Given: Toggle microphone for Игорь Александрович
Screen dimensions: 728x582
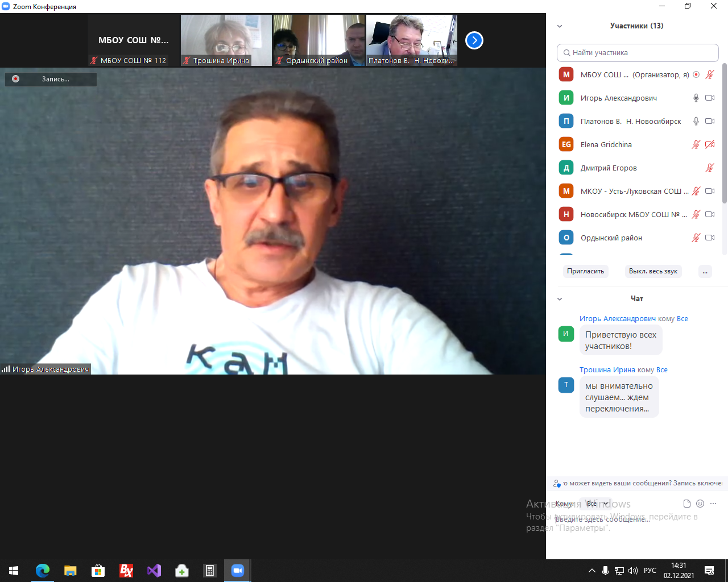Looking at the screenshot, I should (696, 98).
